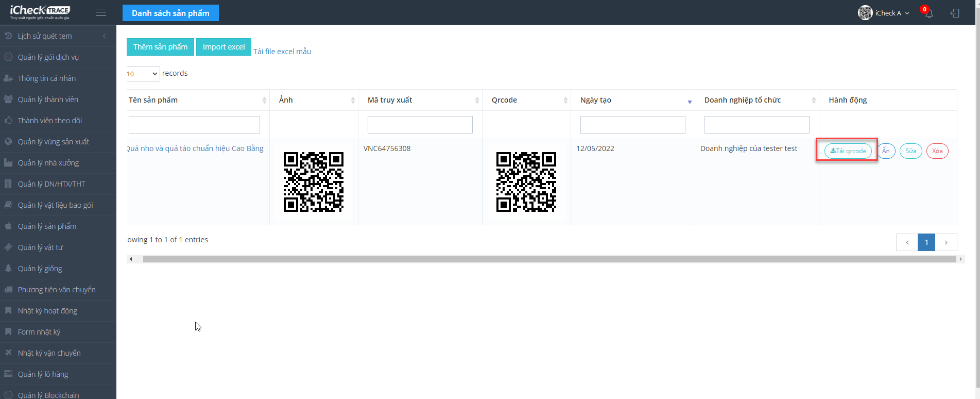Open product Quả nho và quả táo link
This screenshot has height=399, width=980.
195,148
